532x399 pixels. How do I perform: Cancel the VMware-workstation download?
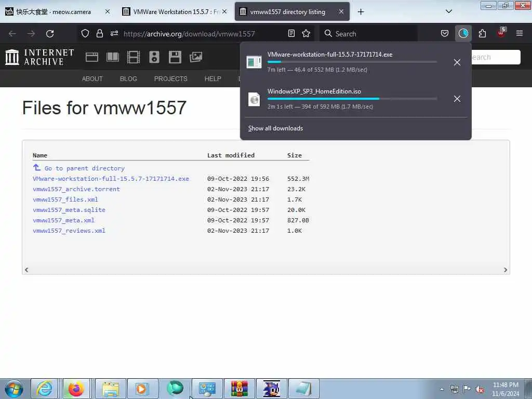click(457, 62)
